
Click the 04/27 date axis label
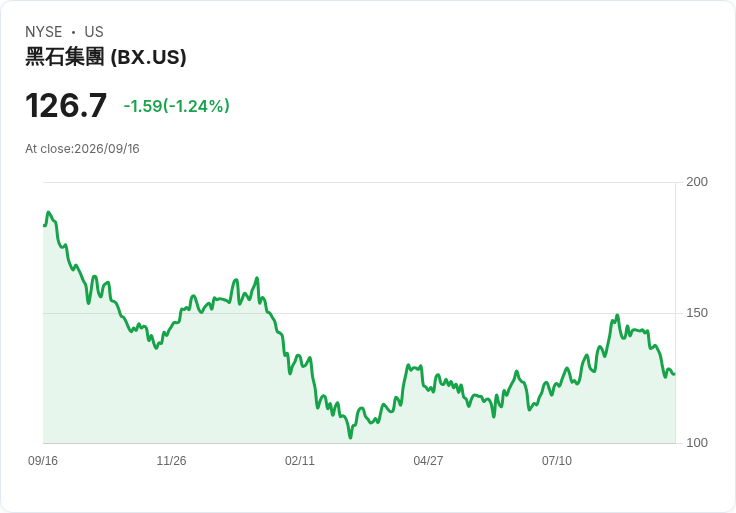(x=428, y=460)
